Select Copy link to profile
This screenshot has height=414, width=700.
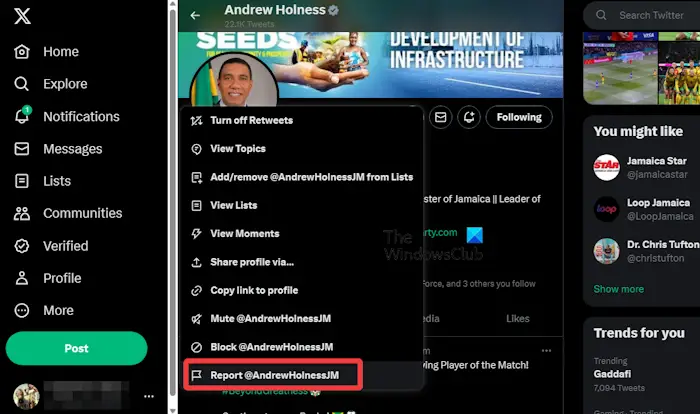click(x=303, y=290)
